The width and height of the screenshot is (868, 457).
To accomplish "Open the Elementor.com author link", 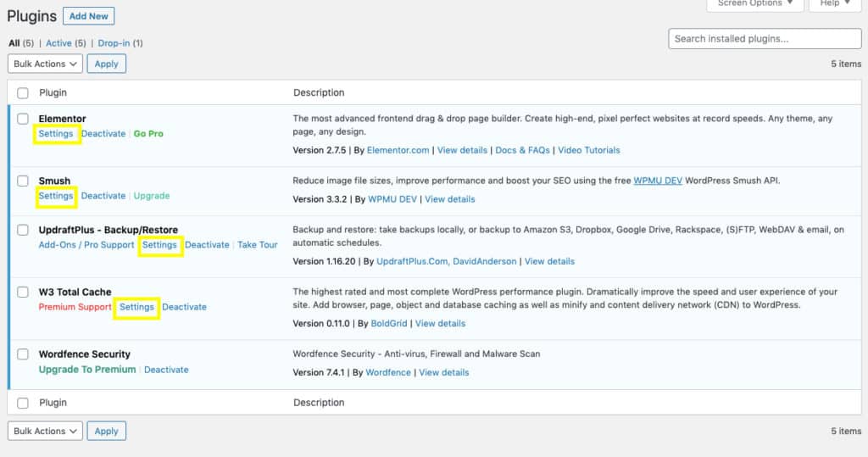I will 398,150.
